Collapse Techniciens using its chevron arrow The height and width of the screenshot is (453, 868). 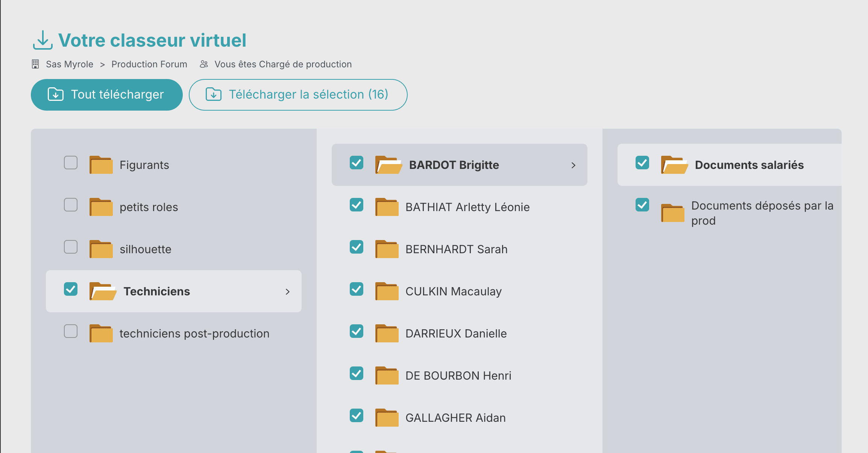coord(288,292)
